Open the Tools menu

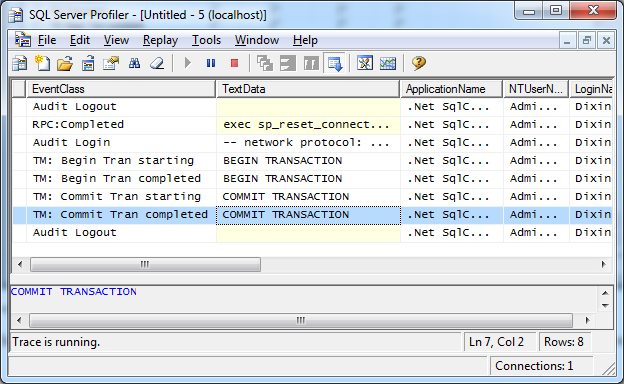[x=206, y=40]
